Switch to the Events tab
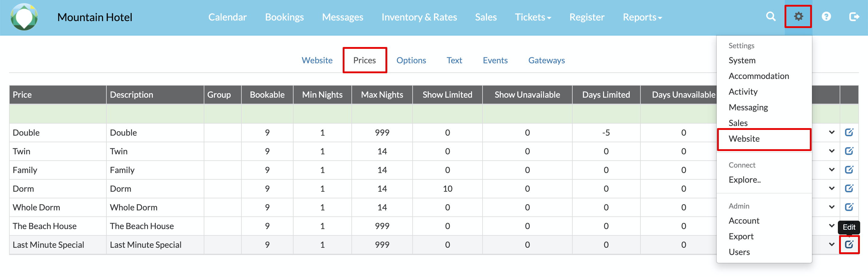Image resolution: width=868 pixels, height=277 pixels. [495, 60]
